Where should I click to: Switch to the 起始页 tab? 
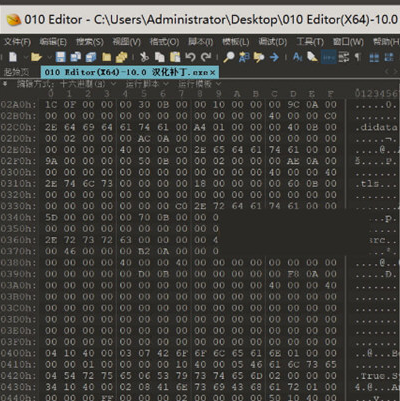pyautogui.click(x=16, y=72)
